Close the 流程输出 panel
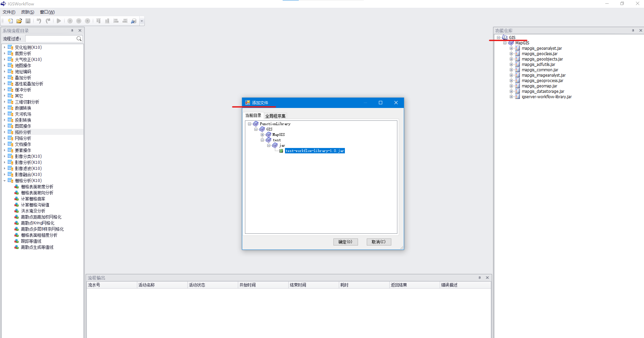 [487, 278]
